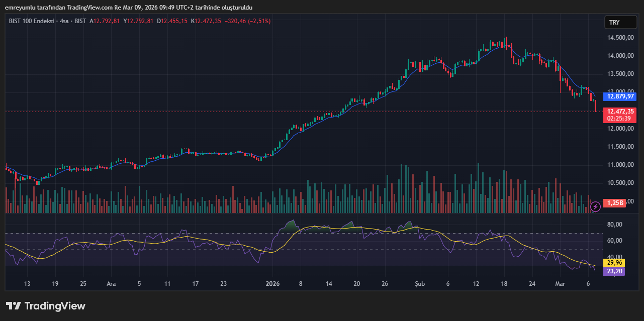Click the TradingView.com text in header caption
Image resolution: width=644 pixels, height=321 pixels.
click(x=84, y=8)
